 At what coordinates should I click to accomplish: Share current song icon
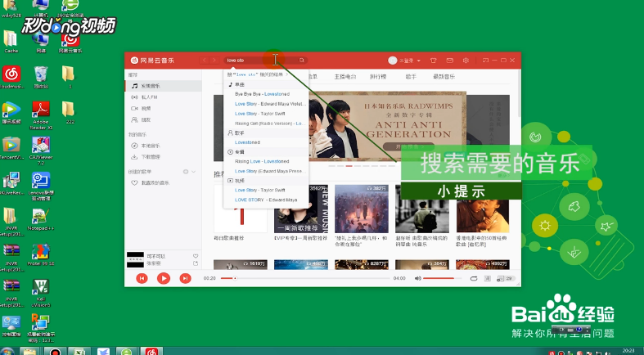click(196, 263)
